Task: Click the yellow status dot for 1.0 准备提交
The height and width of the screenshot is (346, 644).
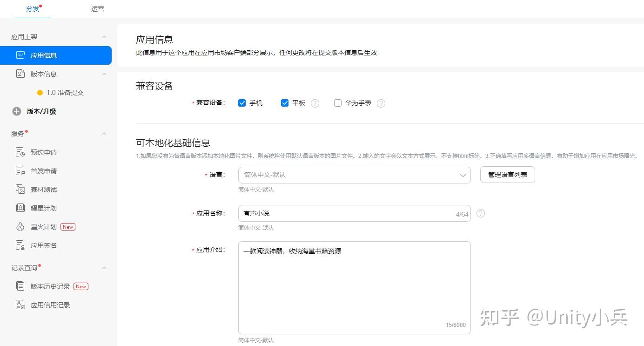Action: pyautogui.click(x=40, y=93)
